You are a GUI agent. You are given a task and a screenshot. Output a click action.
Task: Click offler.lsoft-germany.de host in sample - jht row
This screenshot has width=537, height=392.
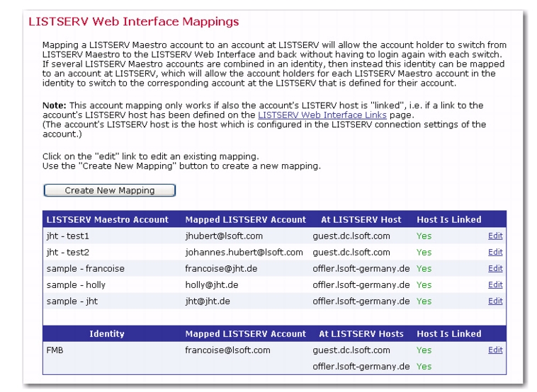click(361, 301)
